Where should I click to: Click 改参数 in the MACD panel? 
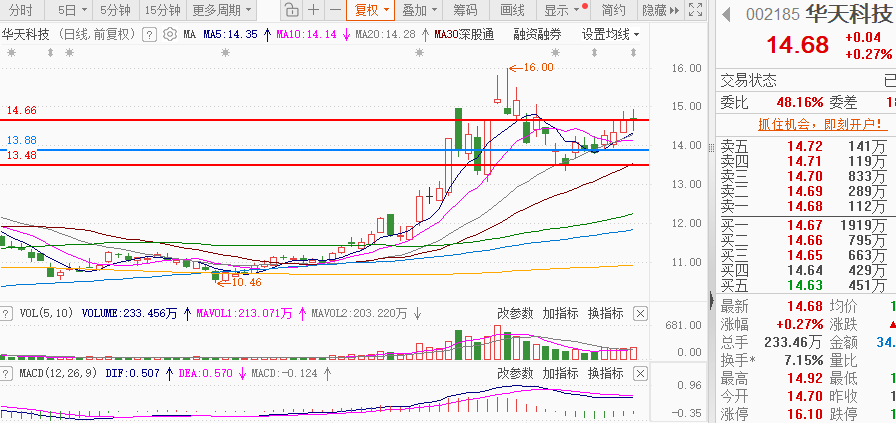click(x=515, y=374)
